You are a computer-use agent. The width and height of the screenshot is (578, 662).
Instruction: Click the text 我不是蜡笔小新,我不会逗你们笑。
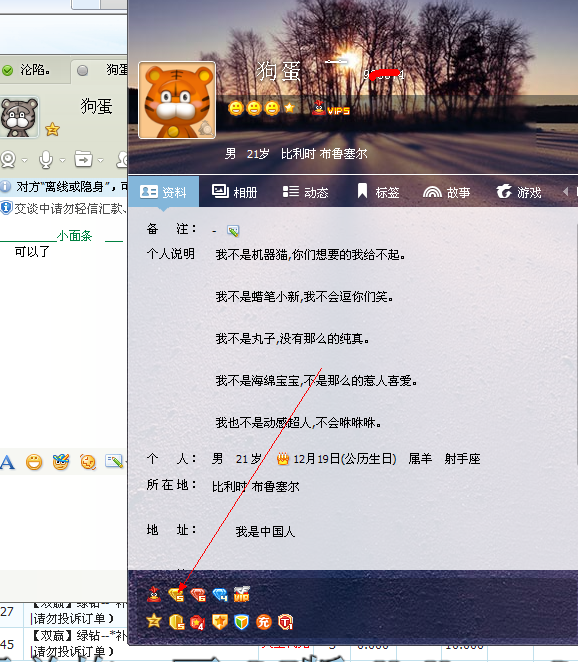click(x=305, y=297)
